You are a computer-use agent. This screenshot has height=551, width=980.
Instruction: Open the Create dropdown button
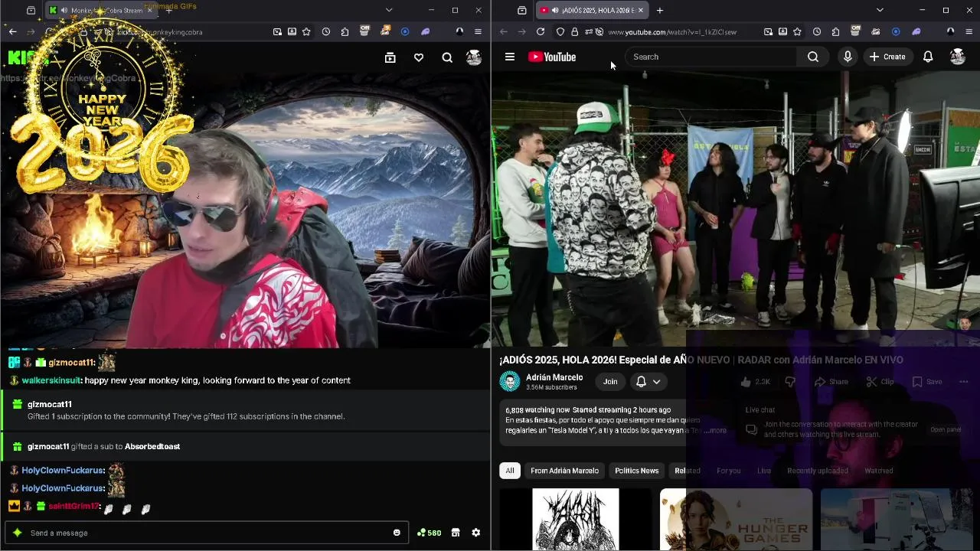887,57
